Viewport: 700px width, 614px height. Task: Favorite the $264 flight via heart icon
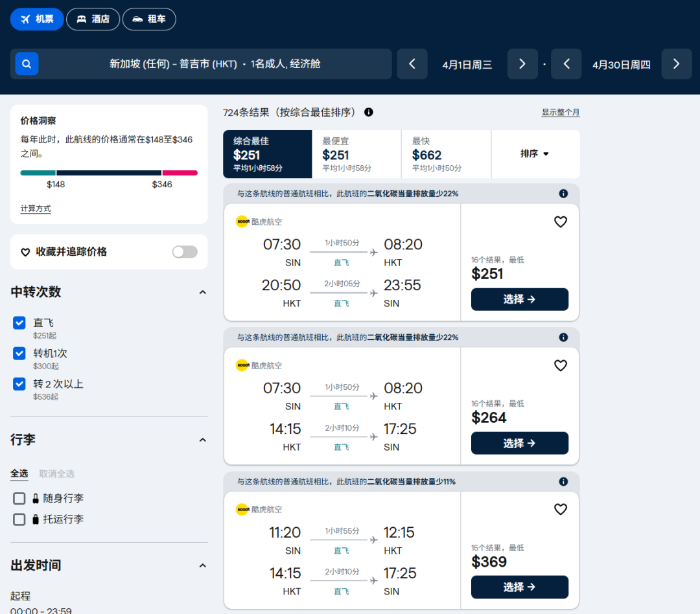point(560,366)
